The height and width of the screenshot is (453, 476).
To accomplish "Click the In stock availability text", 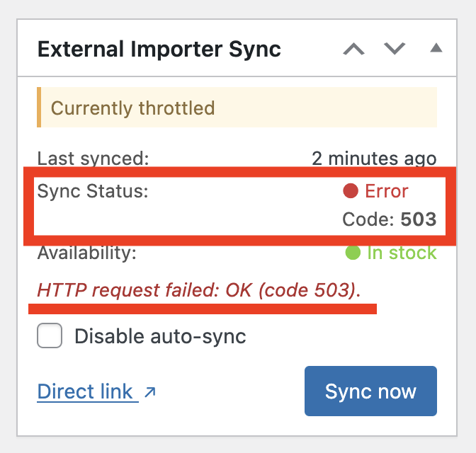I will [402, 253].
